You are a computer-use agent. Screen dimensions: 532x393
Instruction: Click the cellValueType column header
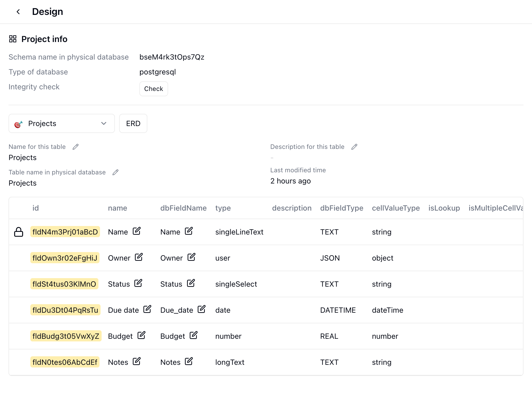[396, 208]
